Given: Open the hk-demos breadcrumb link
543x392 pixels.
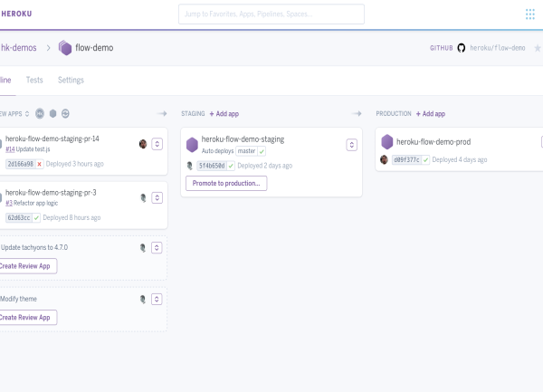Looking at the screenshot, I should click(x=18, y=48).
